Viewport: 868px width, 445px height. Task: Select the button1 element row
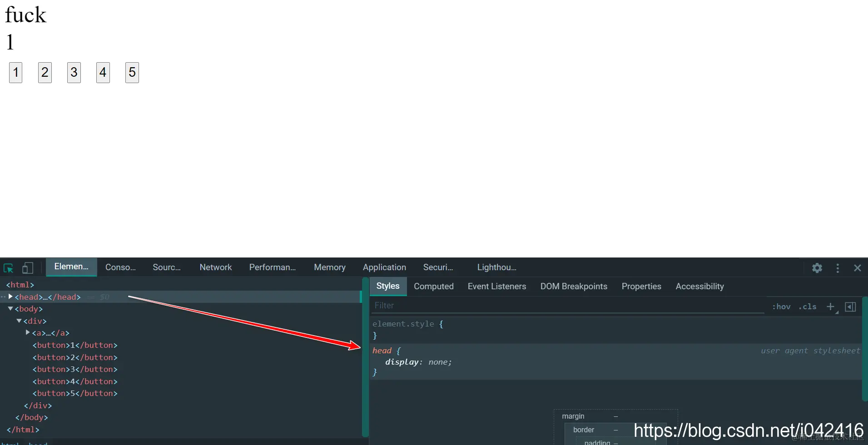point(180,345)
